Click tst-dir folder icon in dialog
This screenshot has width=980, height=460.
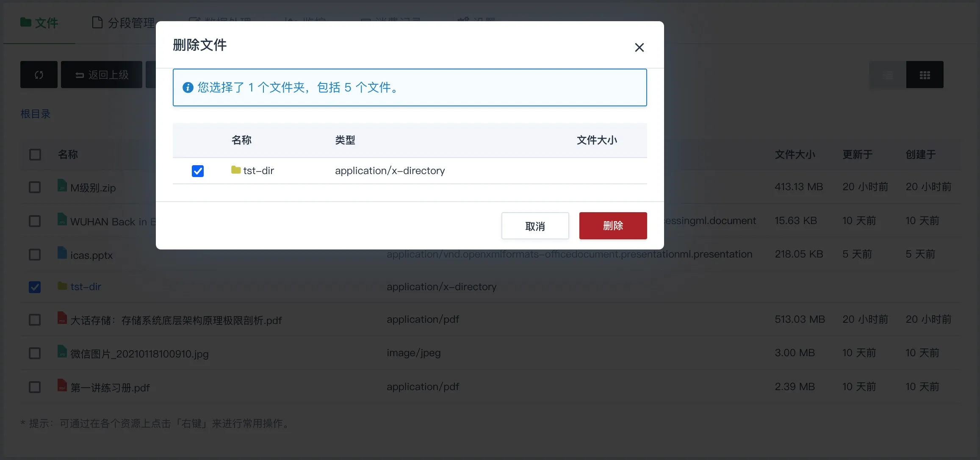[x=236, y=170]
